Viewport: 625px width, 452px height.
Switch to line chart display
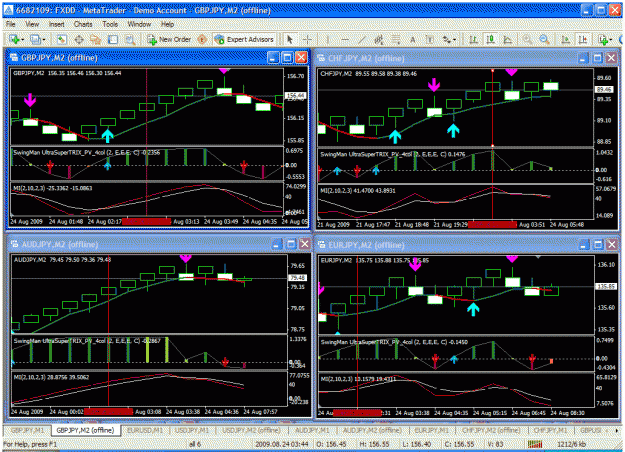[x=507, y=39]
